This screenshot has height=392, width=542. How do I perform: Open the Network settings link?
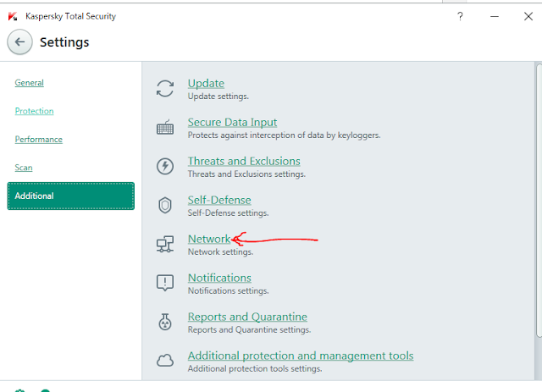coord(208,239)
